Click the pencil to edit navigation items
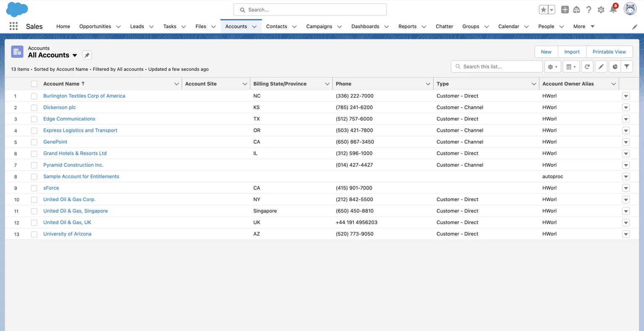 point(635,26)
